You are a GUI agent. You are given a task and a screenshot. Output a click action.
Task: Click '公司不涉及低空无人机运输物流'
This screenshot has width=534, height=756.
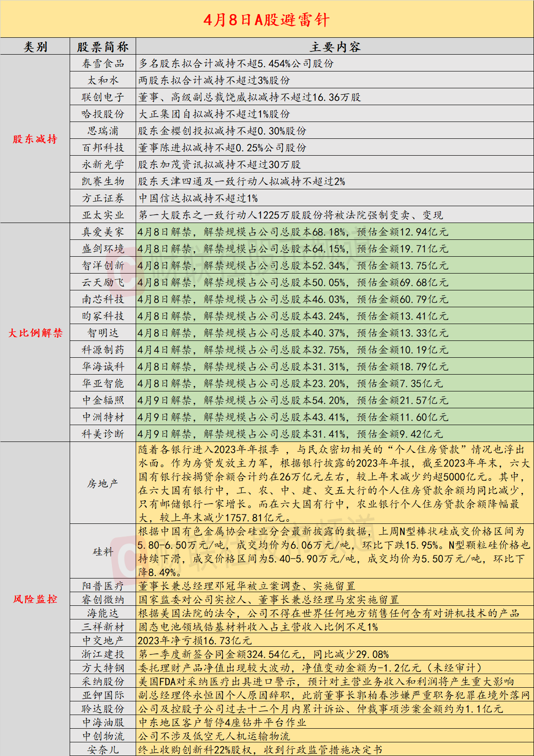[214, 736]
